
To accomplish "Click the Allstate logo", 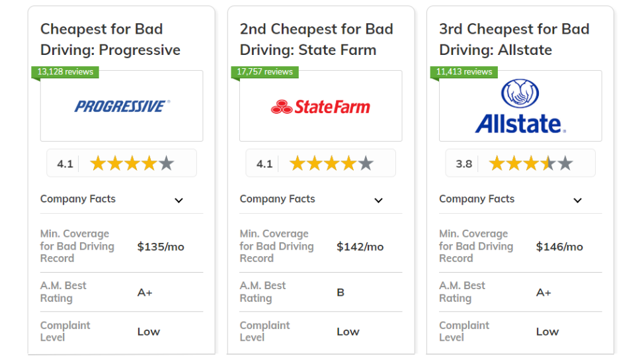I will 520,106.
